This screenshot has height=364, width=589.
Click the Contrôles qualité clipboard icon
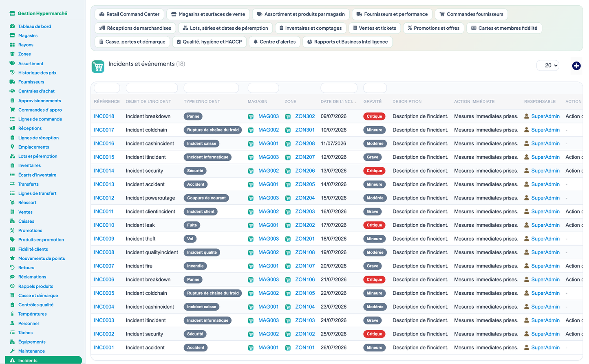tap(12, 305)
